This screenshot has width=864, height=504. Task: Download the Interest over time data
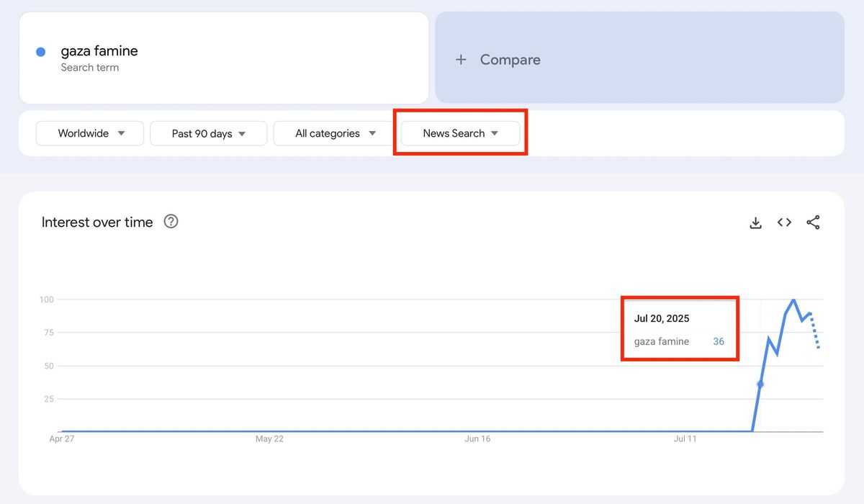[x=755, y=222]
